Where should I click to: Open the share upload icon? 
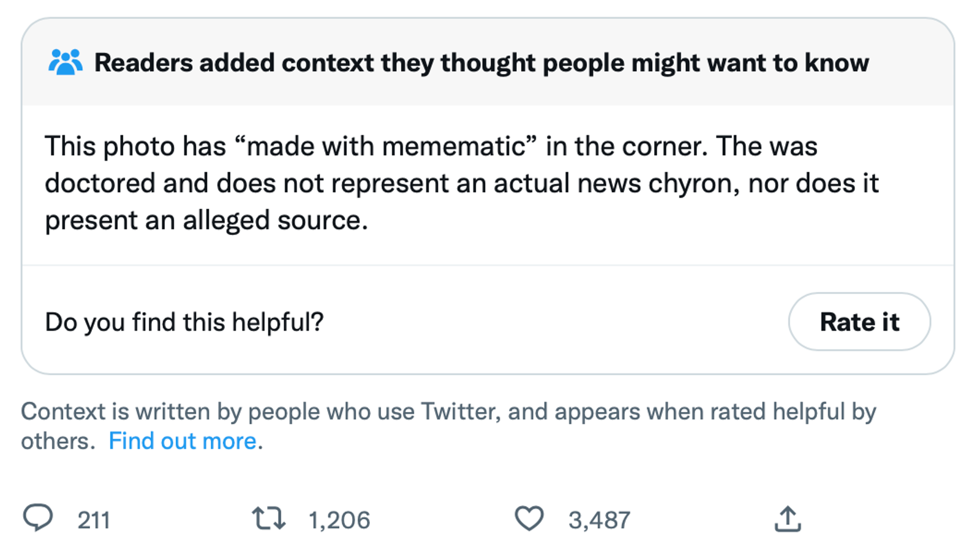coord(788,519)
